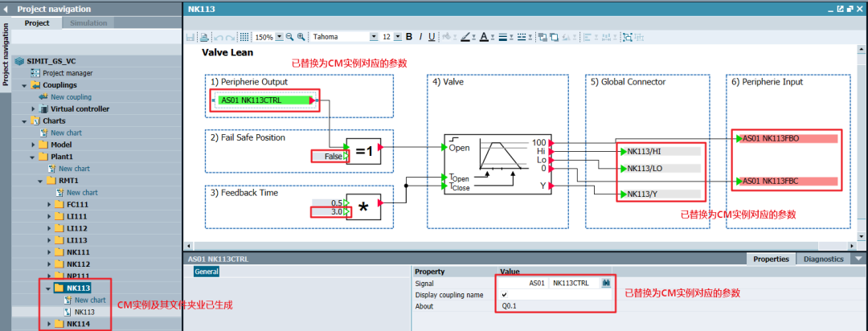Click the zoom in magnifier icon

tap(301, 37)
